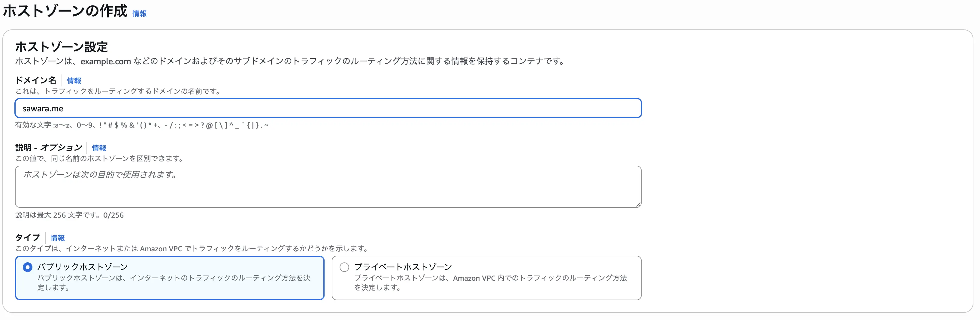Viewport: 980px width, 320px height.
Task: Click the パブリックホストゾーン option title
Action: [x=83, y=267]
